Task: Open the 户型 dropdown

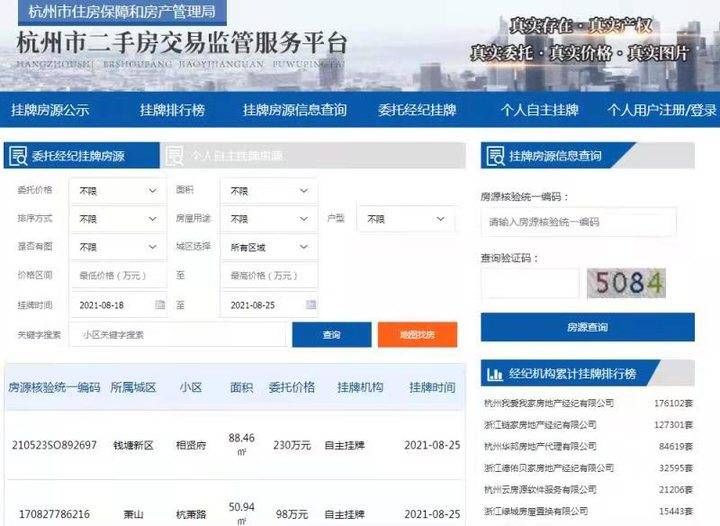Action: pyautogui.click(x=406, y=219)
